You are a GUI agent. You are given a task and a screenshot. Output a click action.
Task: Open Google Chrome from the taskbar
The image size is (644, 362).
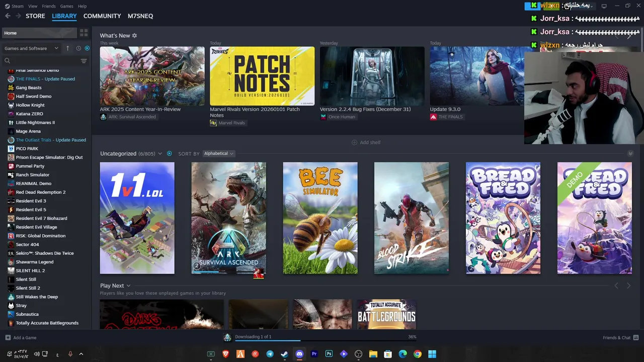(418, 354)
